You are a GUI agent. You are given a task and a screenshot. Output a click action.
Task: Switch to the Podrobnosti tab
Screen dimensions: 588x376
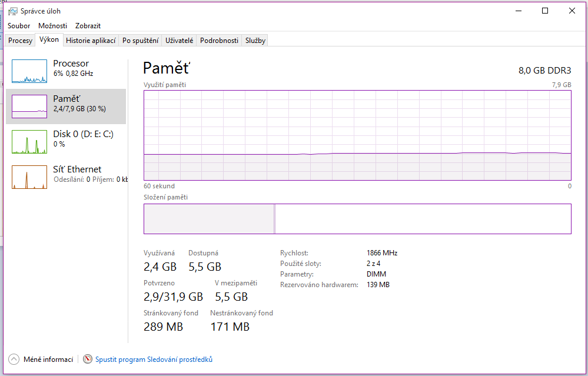pyautogui.click(x=219, y=41)
